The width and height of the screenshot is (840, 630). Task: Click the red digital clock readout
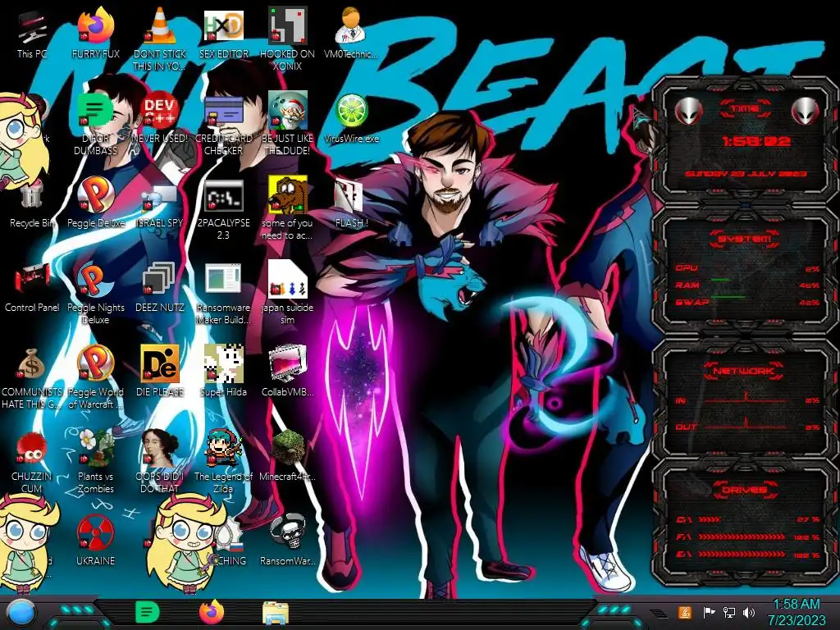click(756, 141)
